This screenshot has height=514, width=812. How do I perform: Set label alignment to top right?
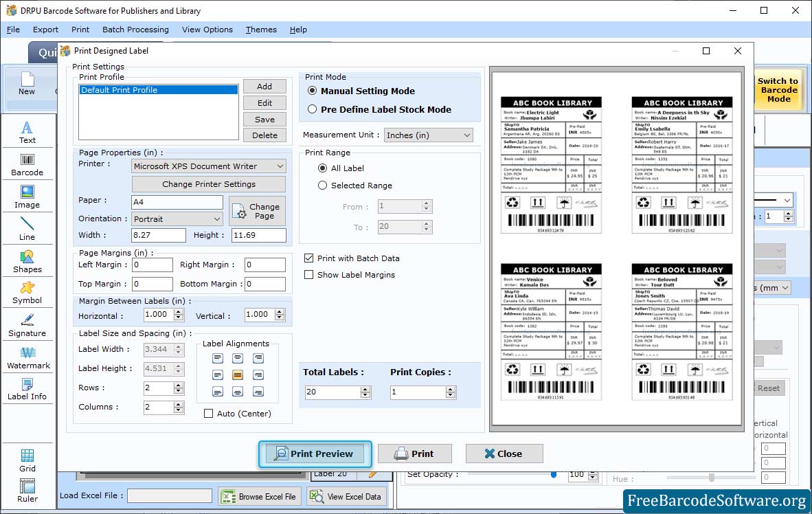[x=258, y=358]
